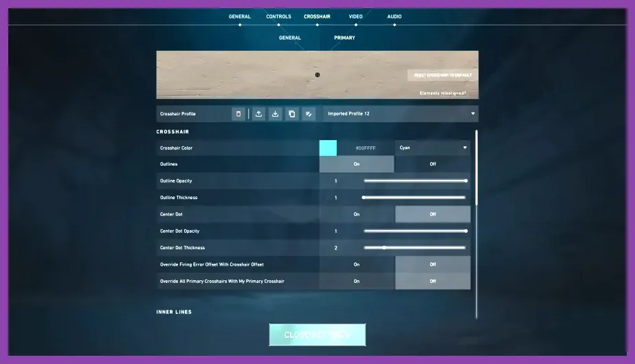635x364 pixels.
Task: Click the Outline Thickness value 1
Action: [x=336, y=198]
